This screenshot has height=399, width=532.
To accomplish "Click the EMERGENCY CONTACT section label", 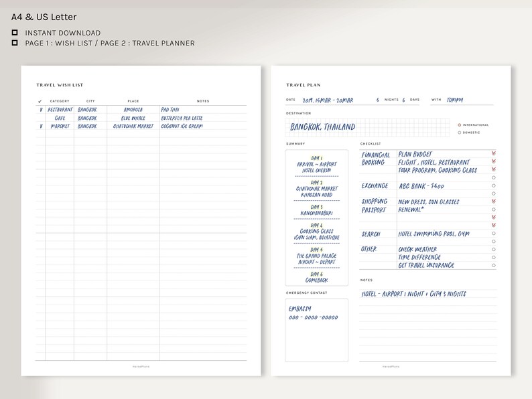I will [306, 293].
